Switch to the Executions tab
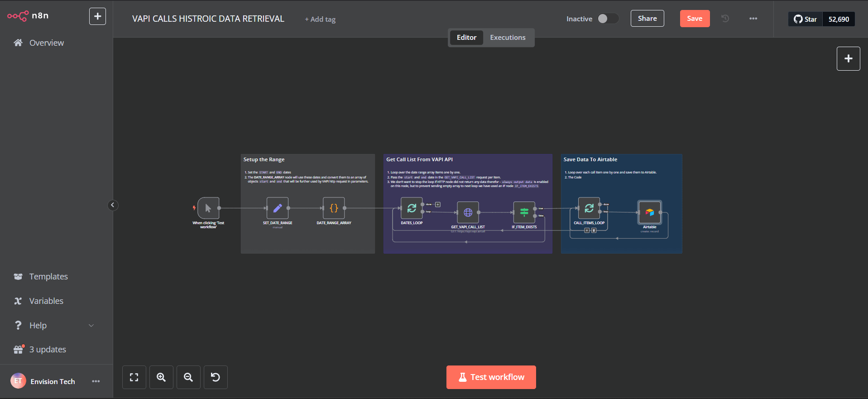 508,38
